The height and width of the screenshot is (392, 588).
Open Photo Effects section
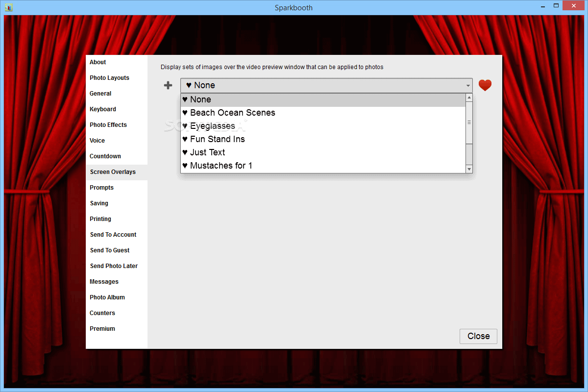(117, 125)
